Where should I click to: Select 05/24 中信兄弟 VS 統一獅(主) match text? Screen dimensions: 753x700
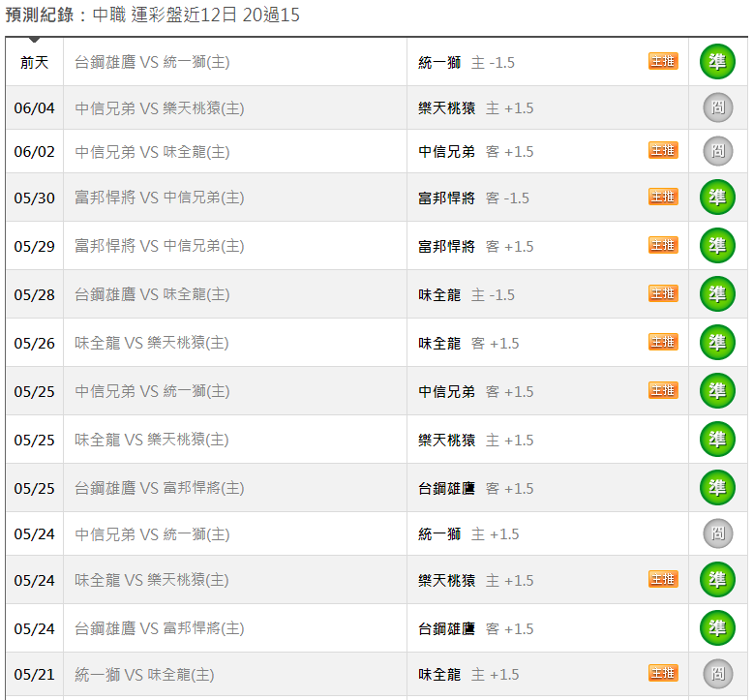click(152, 534)
